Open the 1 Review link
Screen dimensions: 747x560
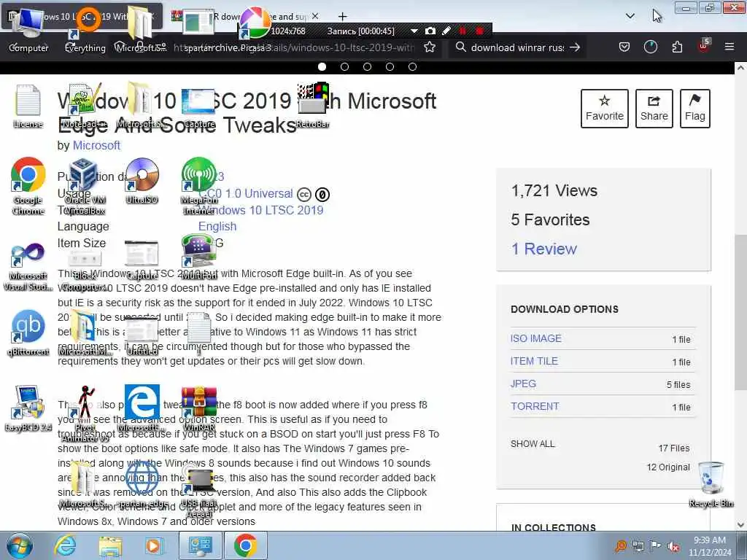click(543, 249)
